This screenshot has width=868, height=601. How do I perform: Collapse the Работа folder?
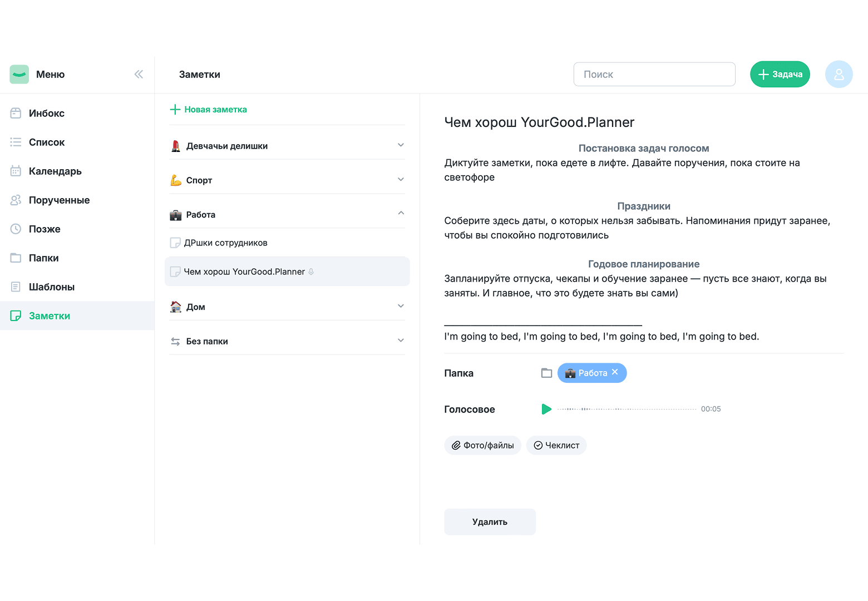pyautogui.click(x=401, y=214)
